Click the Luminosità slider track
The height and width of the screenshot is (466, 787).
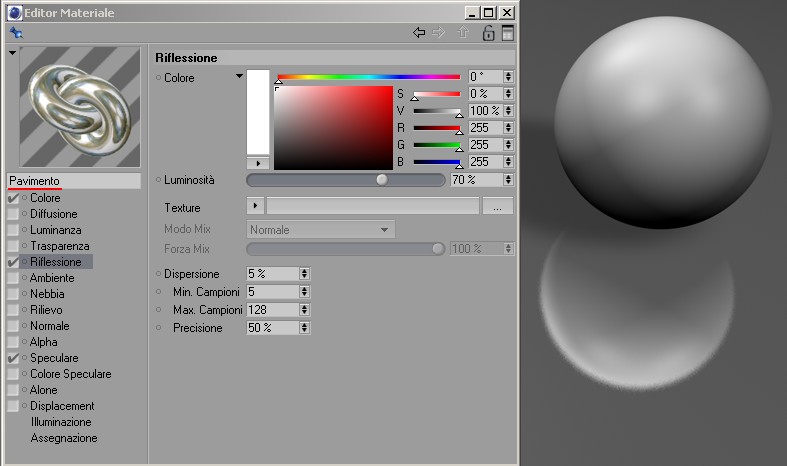coord(345,180)
